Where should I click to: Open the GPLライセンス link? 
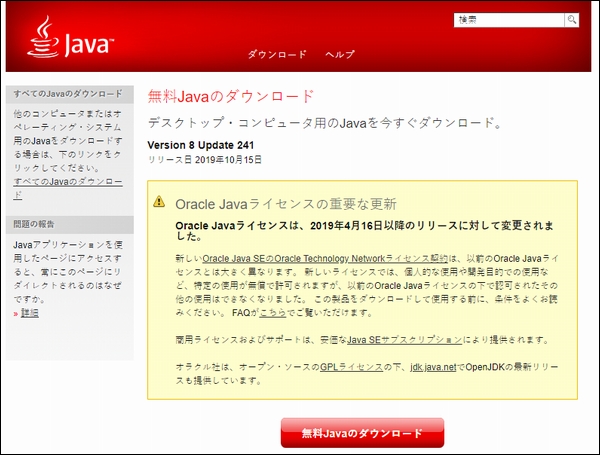coord(351,367)
